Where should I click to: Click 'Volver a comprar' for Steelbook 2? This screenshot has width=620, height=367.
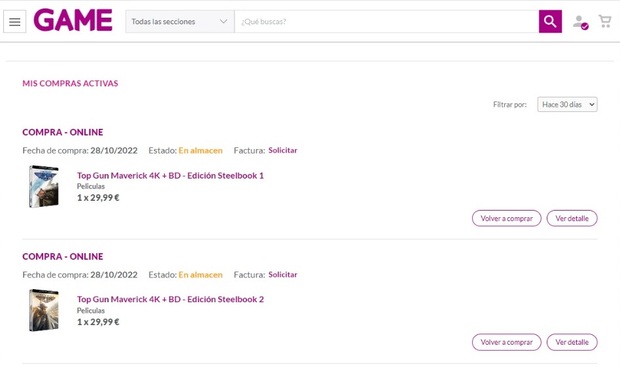507,342
